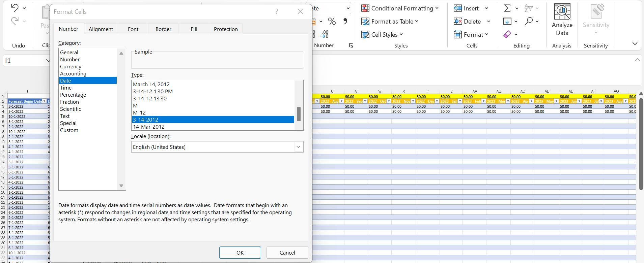Select Number in the Category list
The width and height of the screenshot is (644, 263).
click(x=88, y=60)
